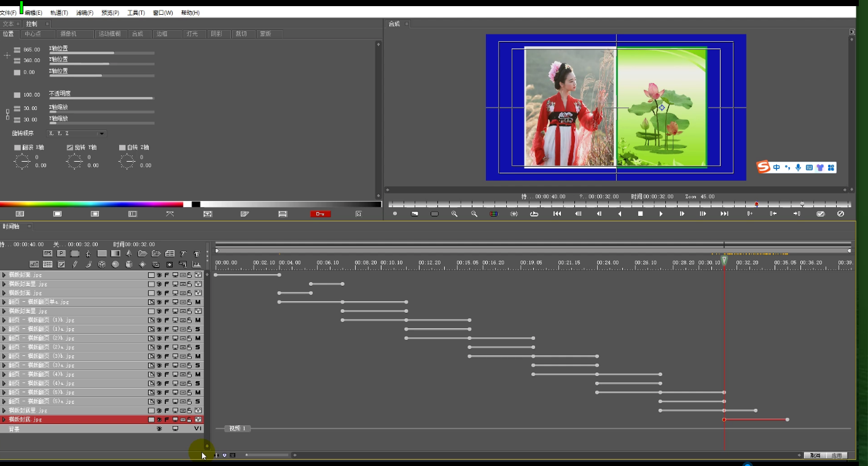Jump to end of composition playback

[x=724, y=214]
